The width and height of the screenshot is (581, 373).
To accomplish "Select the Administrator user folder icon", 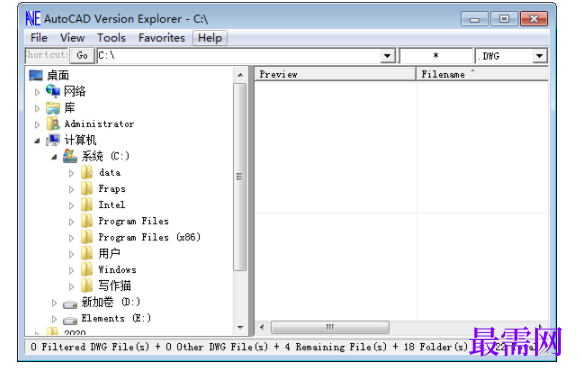I will point(53,124).
